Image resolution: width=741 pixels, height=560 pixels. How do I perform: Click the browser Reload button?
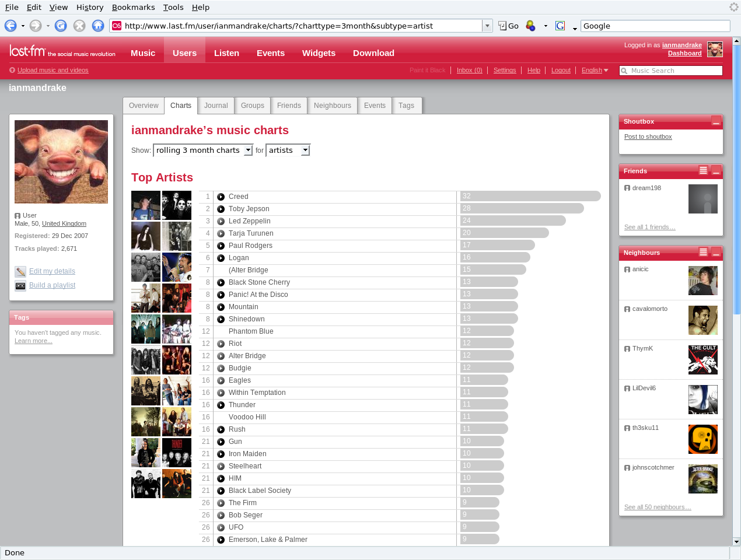click(61, 26)
